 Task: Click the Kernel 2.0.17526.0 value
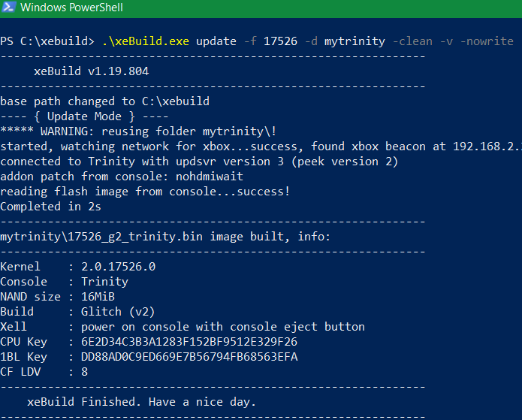click(x=118, y=267)
